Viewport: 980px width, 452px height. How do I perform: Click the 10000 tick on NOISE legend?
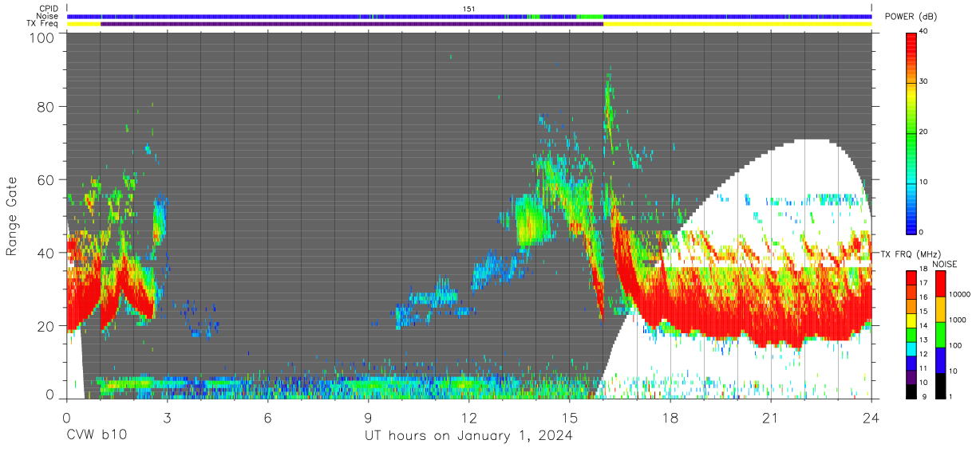point(958,294)
